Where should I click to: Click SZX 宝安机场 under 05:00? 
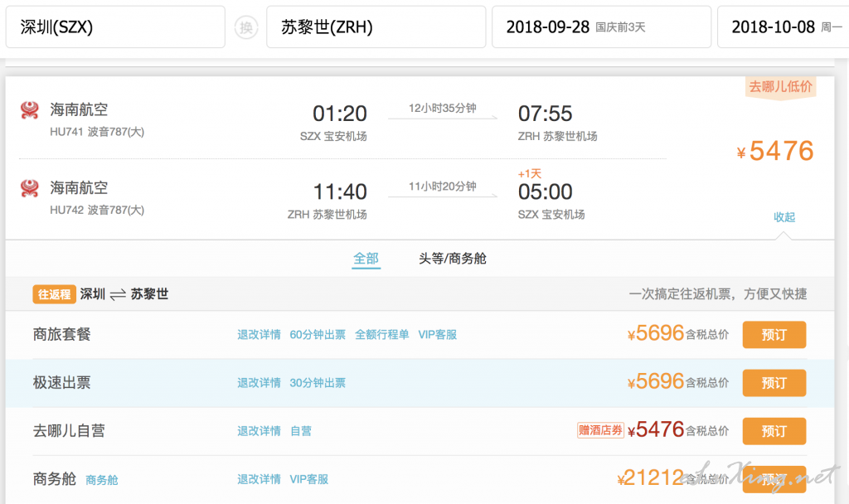click(551, 215)
